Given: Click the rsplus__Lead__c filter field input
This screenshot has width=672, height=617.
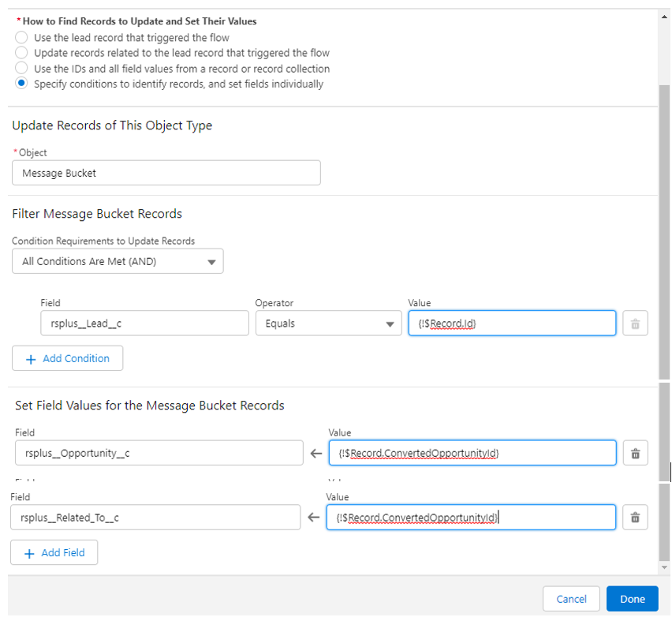Looking at the screenshot, I should (x=144, y=323).
